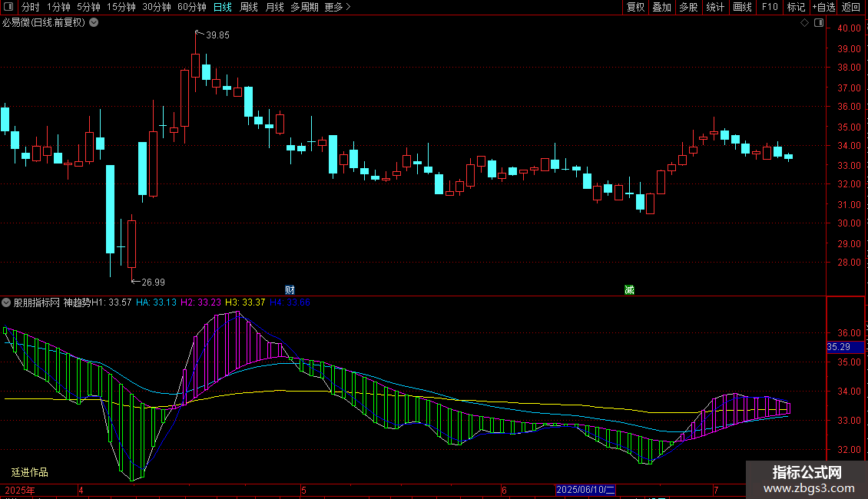Image resolution: width=868 pixels, height=499 pixels.
Task: Select the 日线 daily chart tab
Action: pyautogui.click(x=223, y=7)
